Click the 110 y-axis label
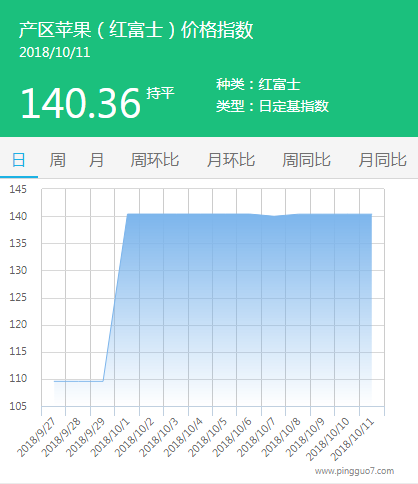Viewport: 418px width, 484px height. point(18,379)
